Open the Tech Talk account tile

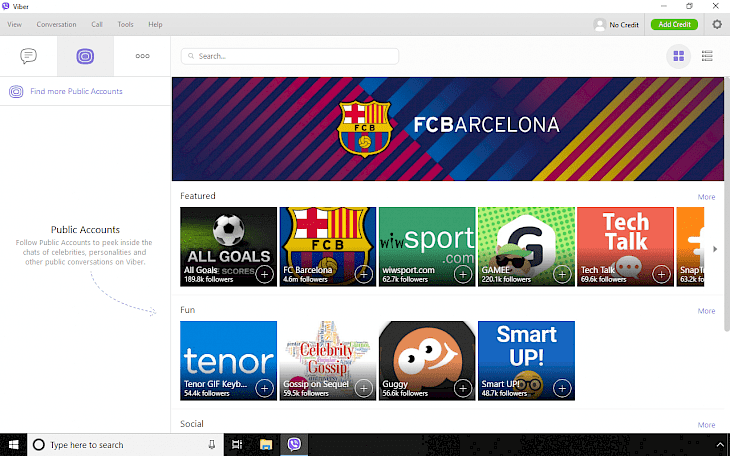tap(625, 247)
